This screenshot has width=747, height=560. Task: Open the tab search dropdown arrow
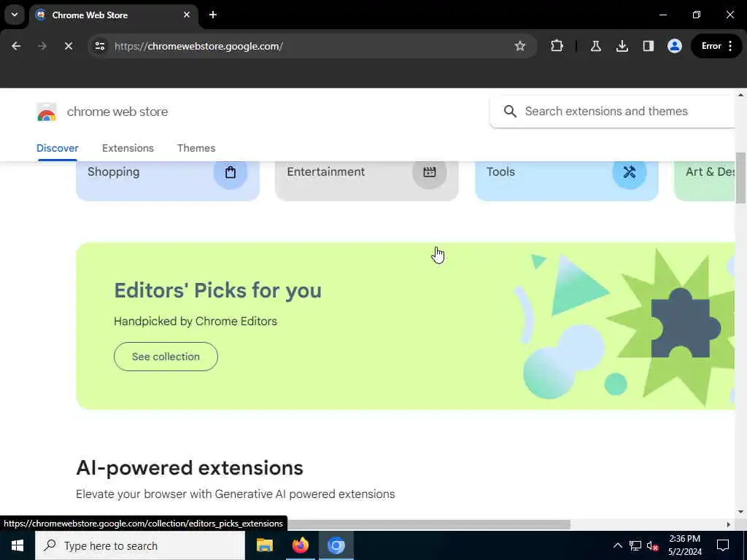pos(15,15)
